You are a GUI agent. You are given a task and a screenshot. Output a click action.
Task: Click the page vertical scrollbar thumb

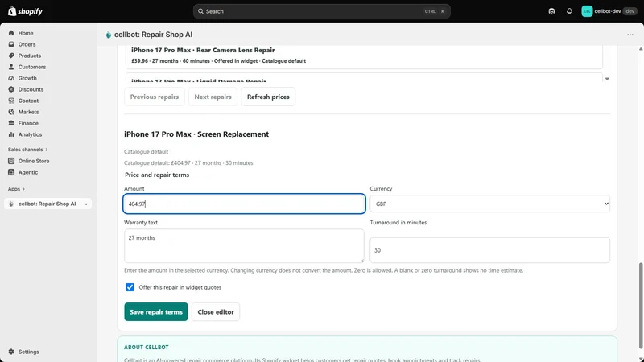[641, 306]
